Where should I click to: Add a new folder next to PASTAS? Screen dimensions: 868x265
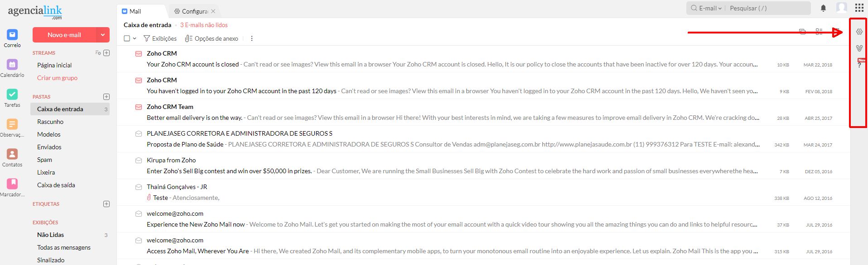(106, 97)
